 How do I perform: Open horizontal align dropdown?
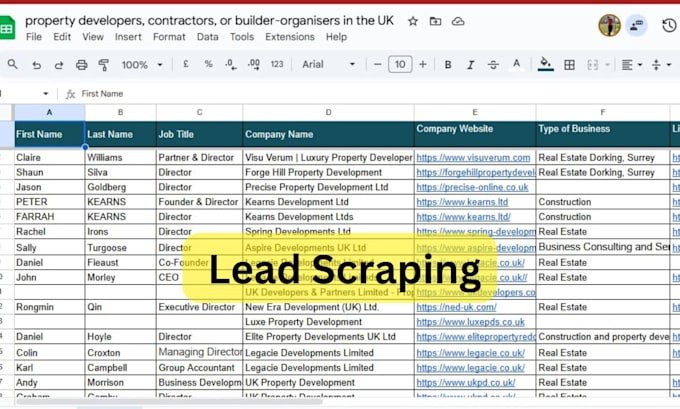tap(632, 65)
